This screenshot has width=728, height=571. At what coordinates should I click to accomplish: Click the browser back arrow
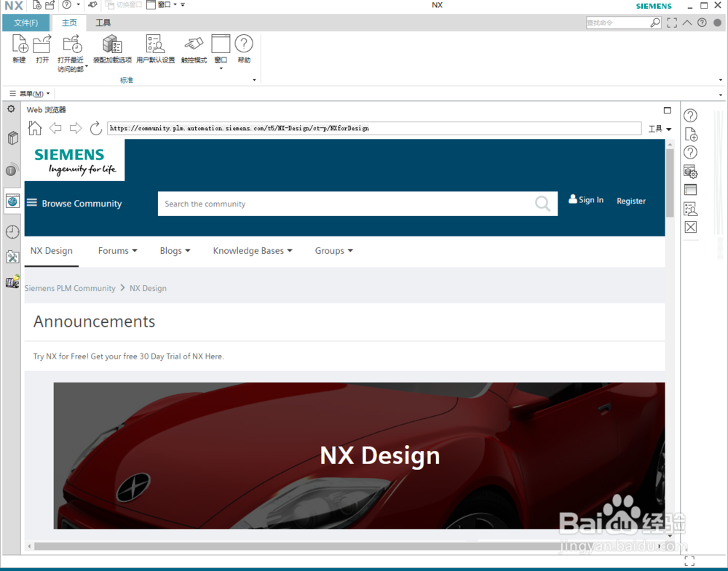pyautogui.click(x=55, y=128)
